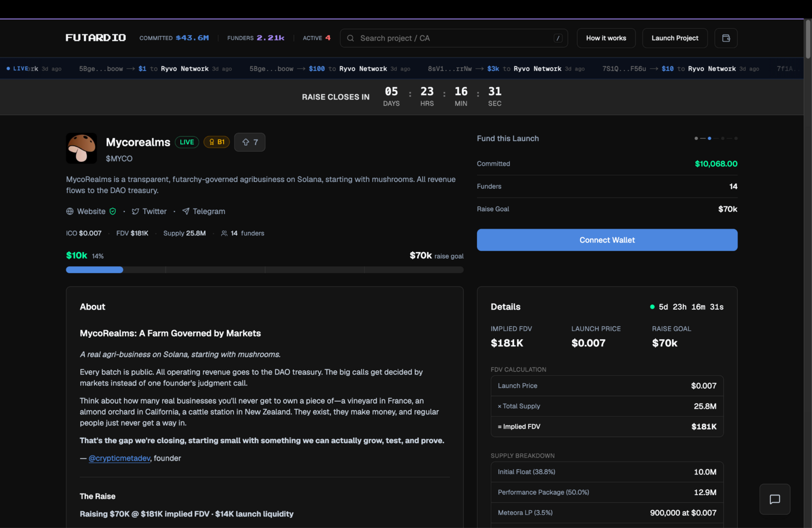This screenshot has width=812, height=528.
Task: Open the wallet icon button in header
Action: (726, 38)
